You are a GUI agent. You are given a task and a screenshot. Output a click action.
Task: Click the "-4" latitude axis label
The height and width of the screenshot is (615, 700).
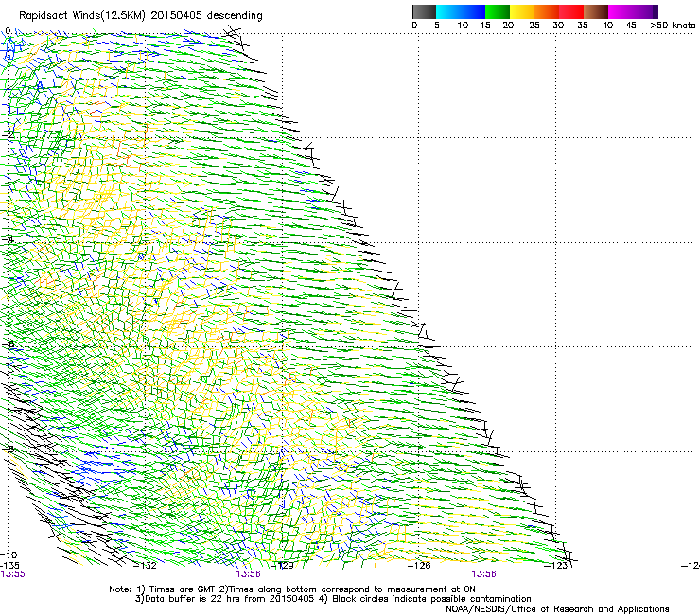click(x=8, y=239)
